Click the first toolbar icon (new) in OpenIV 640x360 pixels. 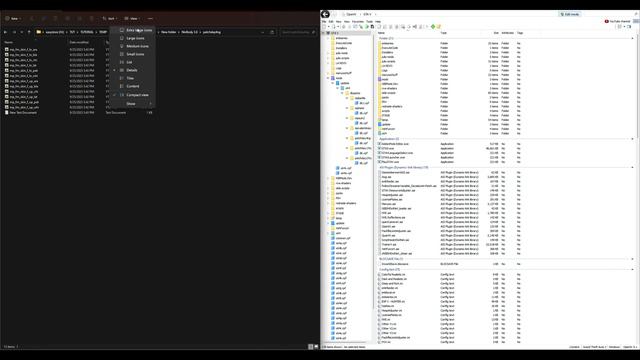(x=324, y=27)
